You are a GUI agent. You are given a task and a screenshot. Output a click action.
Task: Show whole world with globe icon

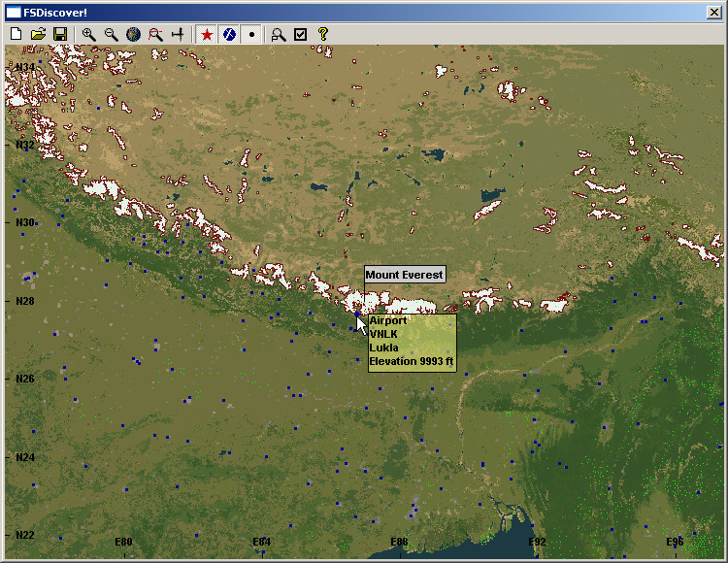[133, 34]
